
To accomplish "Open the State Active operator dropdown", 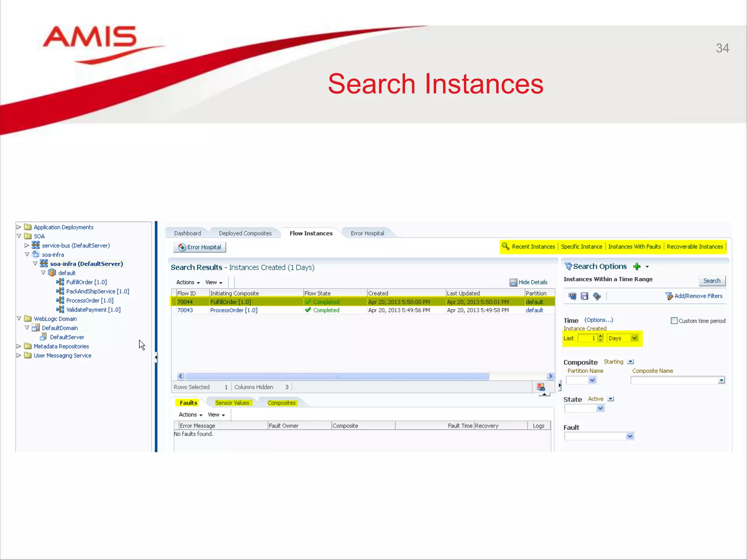I will coord(611,399).
